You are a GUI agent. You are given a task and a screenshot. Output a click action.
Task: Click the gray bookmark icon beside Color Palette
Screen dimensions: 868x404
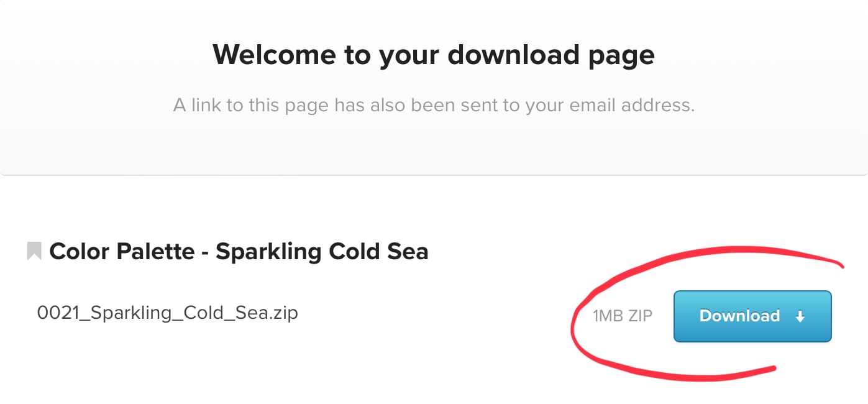(x=34, y=251)
